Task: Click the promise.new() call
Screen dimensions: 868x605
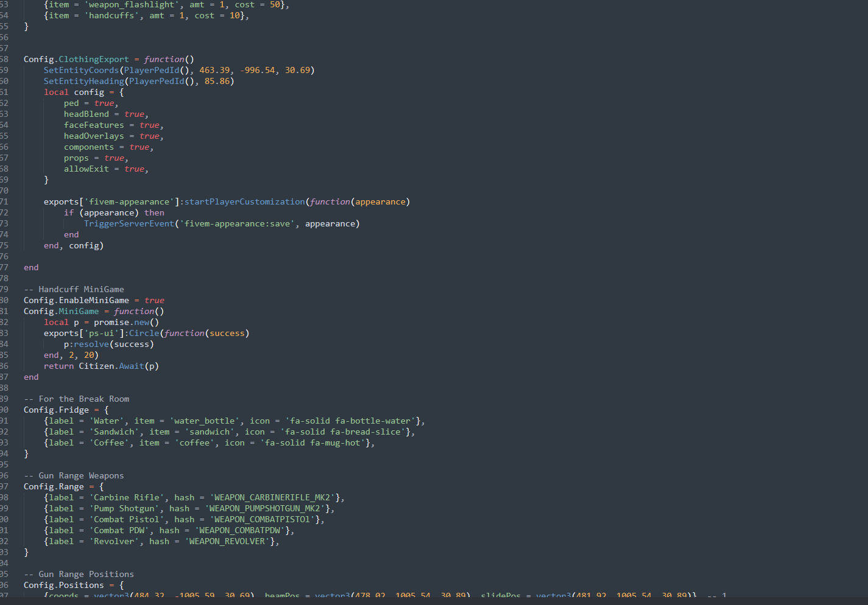Action: click(x=125, y=323)
